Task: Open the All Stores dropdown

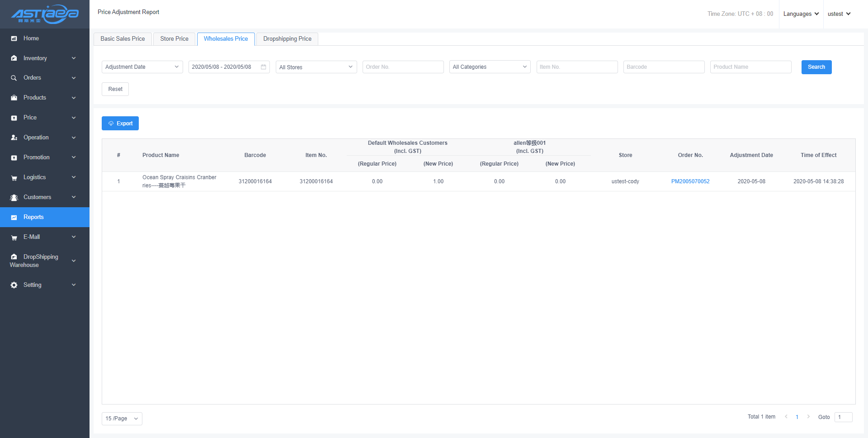Action: point(316,67)
